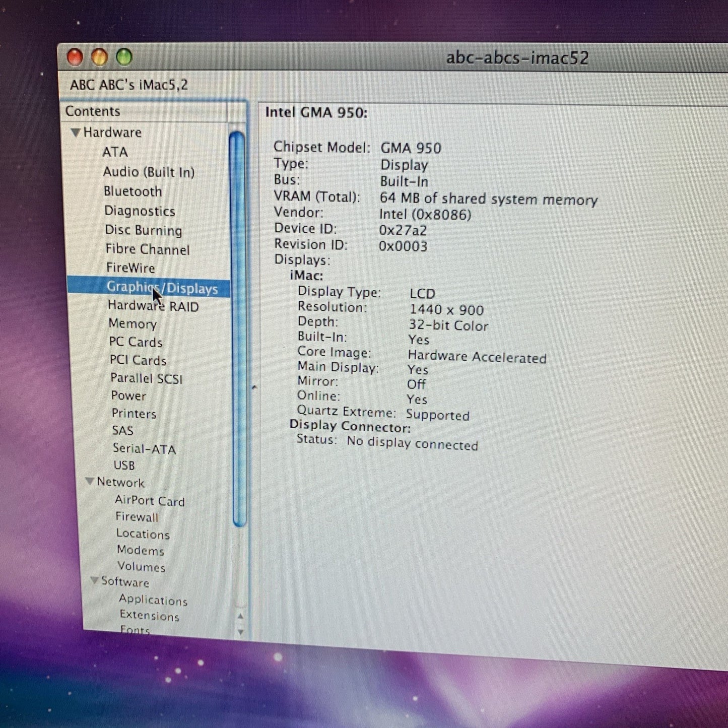Screen dimensions: 728x728
Task: Select PC Cards entry
Action: tap(136, 342)
